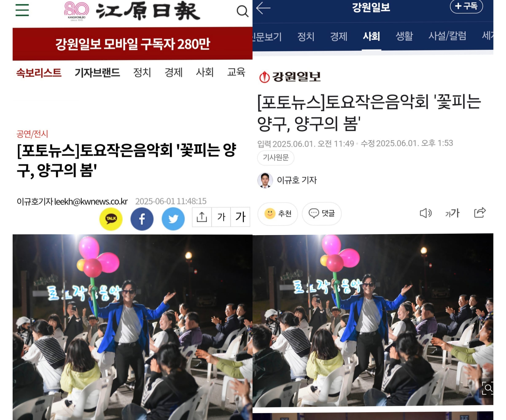This screenshot has height=420, width=506.
Task: Share article on Twitter icon
Action: pyautogui.click(x=173, y=219)
